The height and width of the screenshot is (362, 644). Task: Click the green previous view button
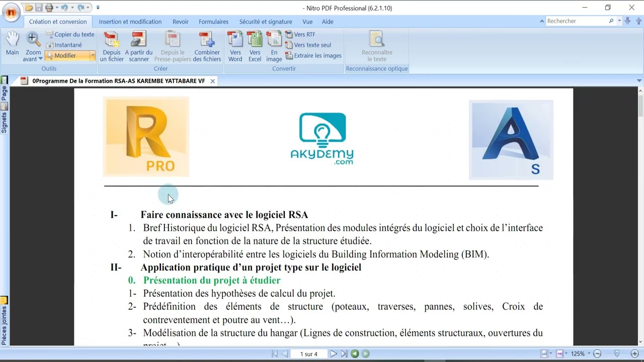click(x=355, y=354)
